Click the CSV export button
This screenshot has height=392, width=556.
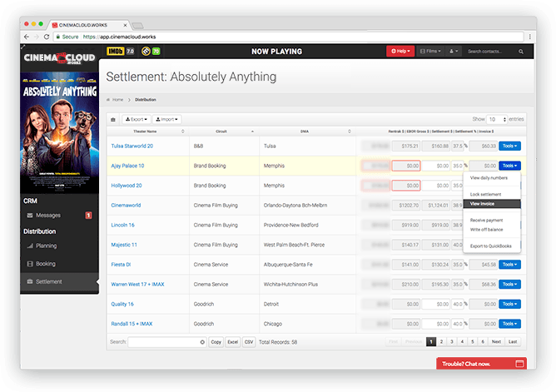click(x=248, y=341)
